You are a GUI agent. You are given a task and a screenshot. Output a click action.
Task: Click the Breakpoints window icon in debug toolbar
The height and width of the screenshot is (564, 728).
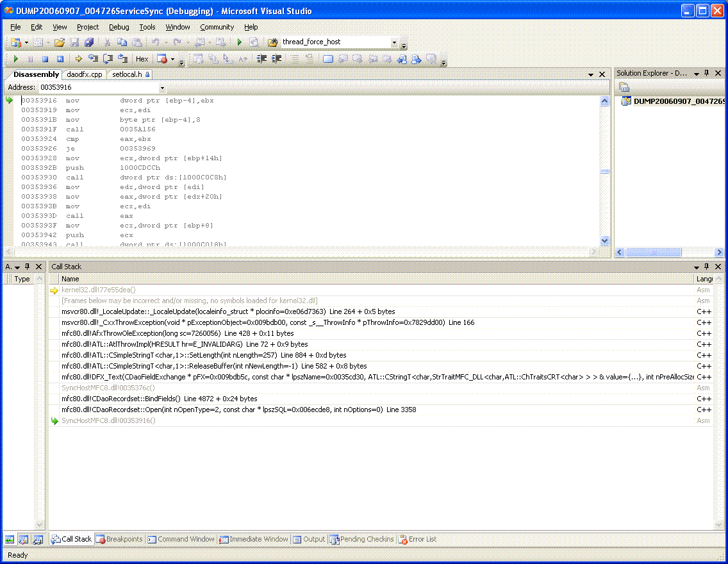click(162, 59)
